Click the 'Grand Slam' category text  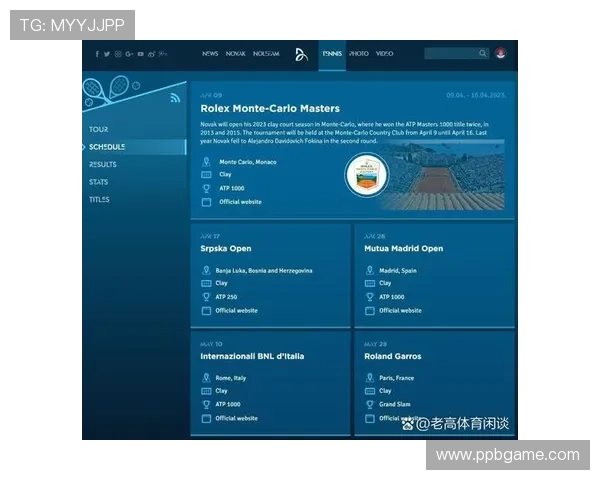pyautogui.click(x=395, y=404)
